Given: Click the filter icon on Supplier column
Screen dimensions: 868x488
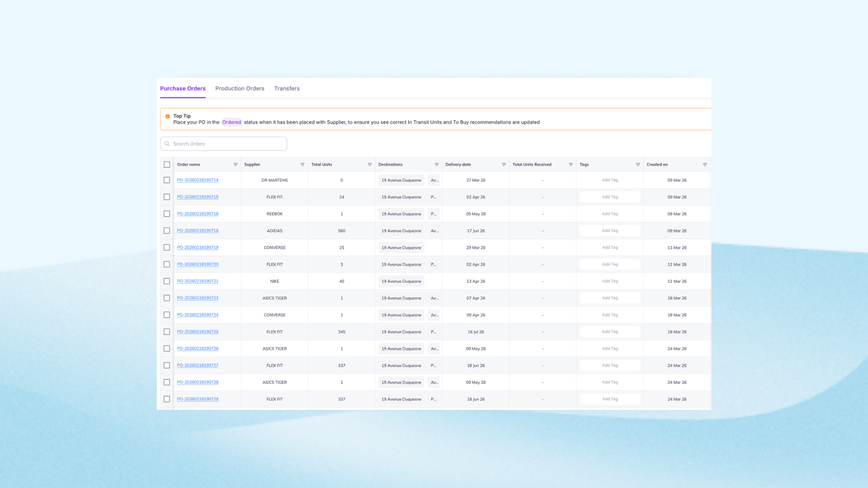Looking at the screenshot, I should (302, 165).
